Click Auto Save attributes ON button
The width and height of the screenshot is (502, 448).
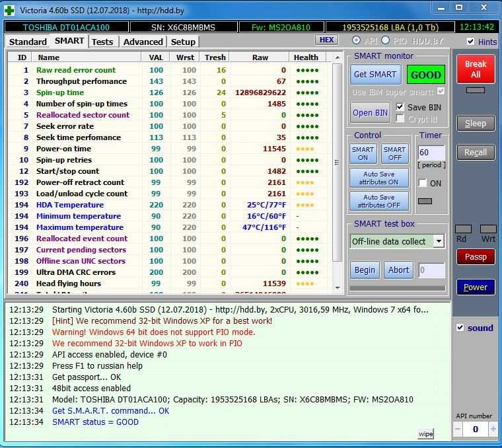[378, 178]
